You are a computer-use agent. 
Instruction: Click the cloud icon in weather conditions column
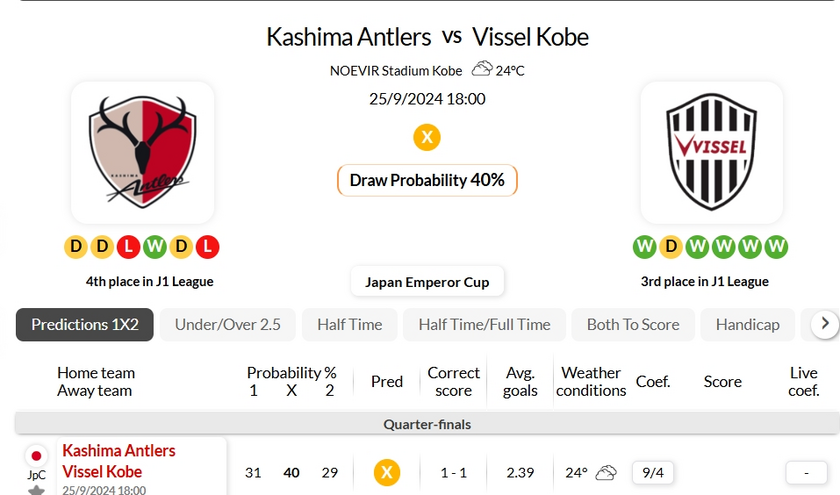click(x=606, y=472)
